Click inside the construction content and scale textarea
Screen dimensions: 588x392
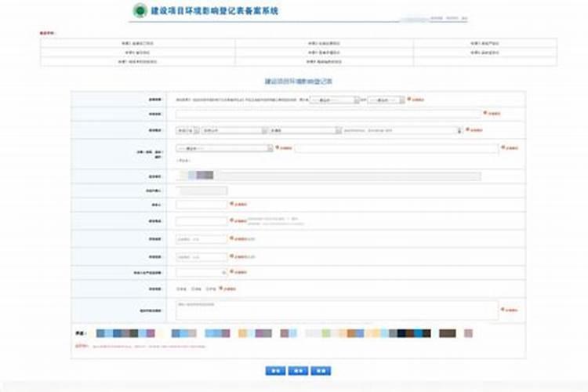click(x=336, y=310)
